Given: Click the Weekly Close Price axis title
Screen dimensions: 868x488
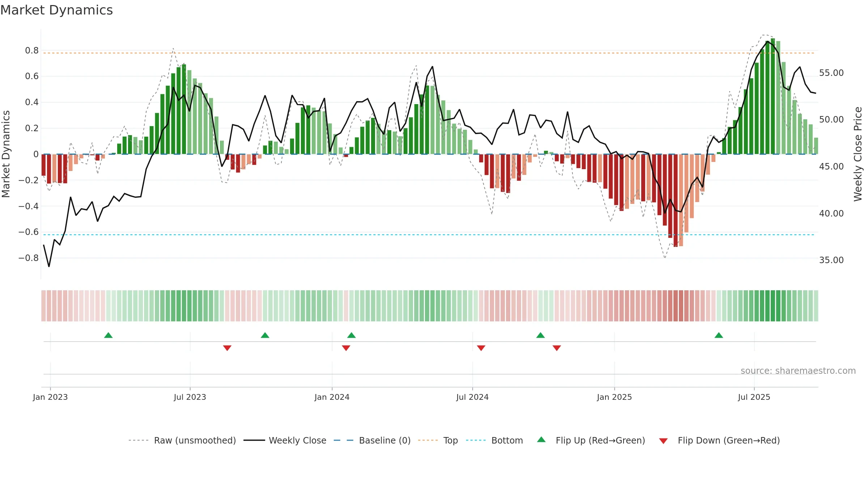Looking at the screenshot, I should [x=858, y=154].
